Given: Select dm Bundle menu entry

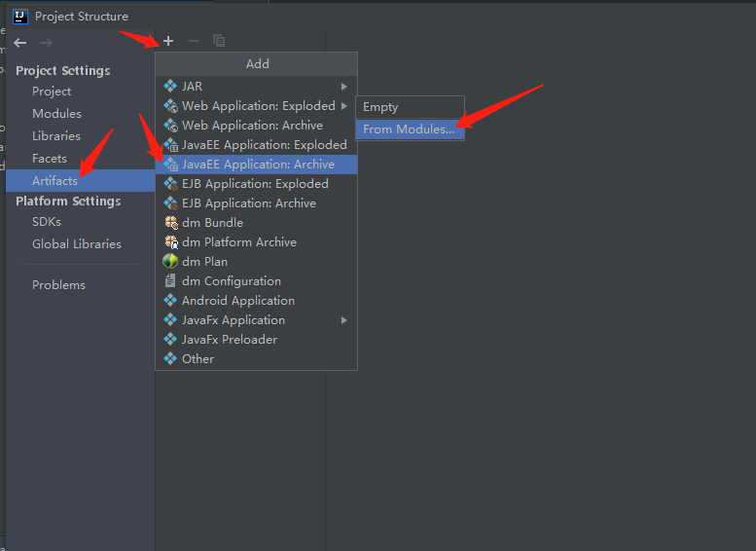Looking at the screenshot, I should coord(256,222).
